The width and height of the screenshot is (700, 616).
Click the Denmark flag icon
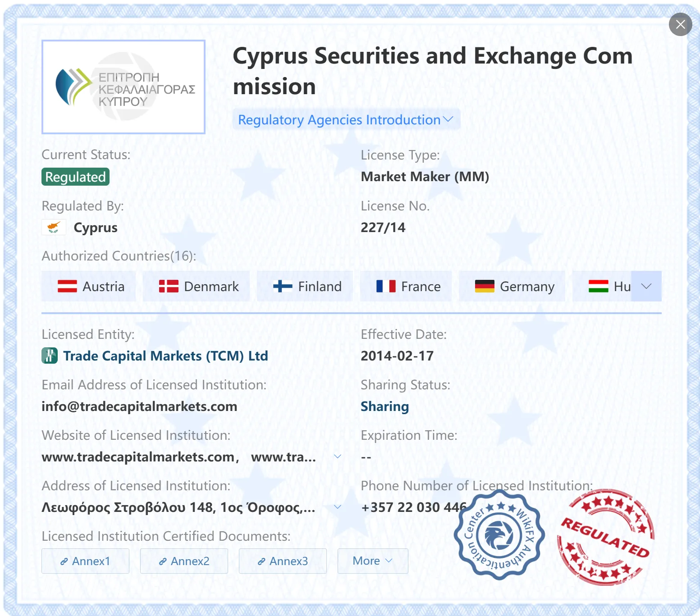169,286
